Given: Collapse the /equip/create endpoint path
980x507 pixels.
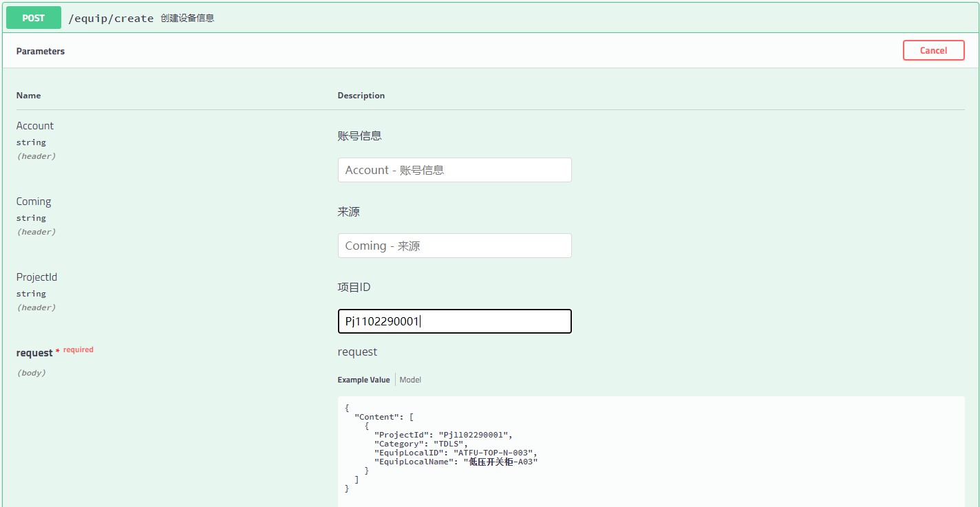Looking at the screenshot, I should [111, 19].
